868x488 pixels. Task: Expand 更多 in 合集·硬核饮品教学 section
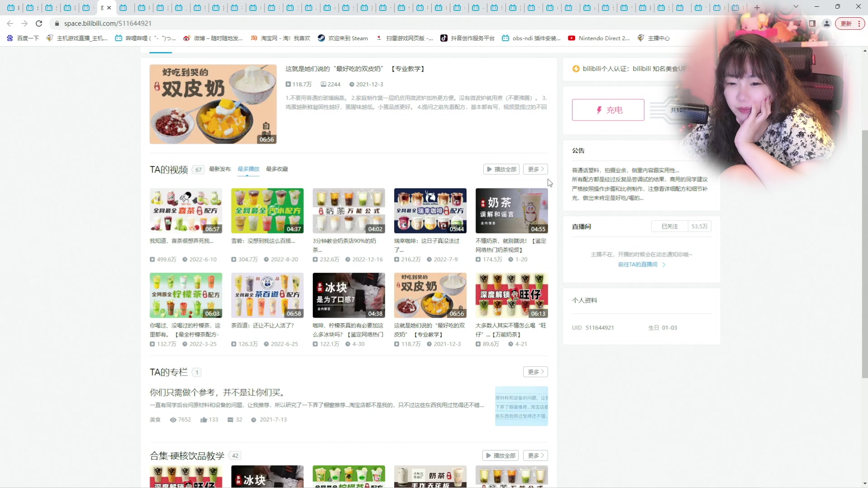click(x=536, y=455)
